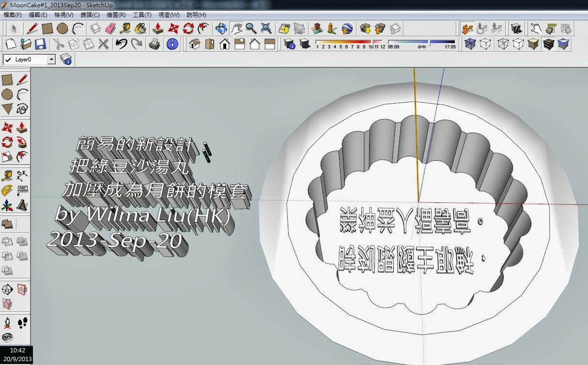This screenshot has height=365, width=588.
Task: Click the Zoom Extents icon
Action: 266,29
